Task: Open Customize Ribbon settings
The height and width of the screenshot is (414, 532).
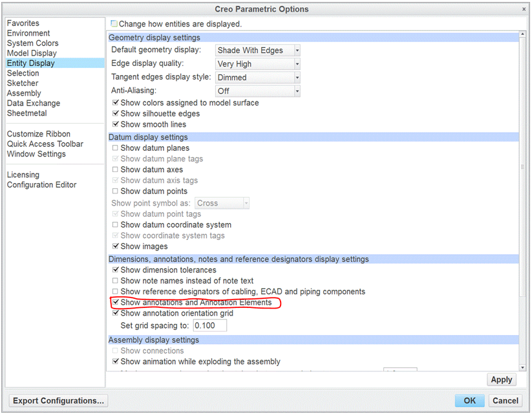Action: [x=38, y=134]
